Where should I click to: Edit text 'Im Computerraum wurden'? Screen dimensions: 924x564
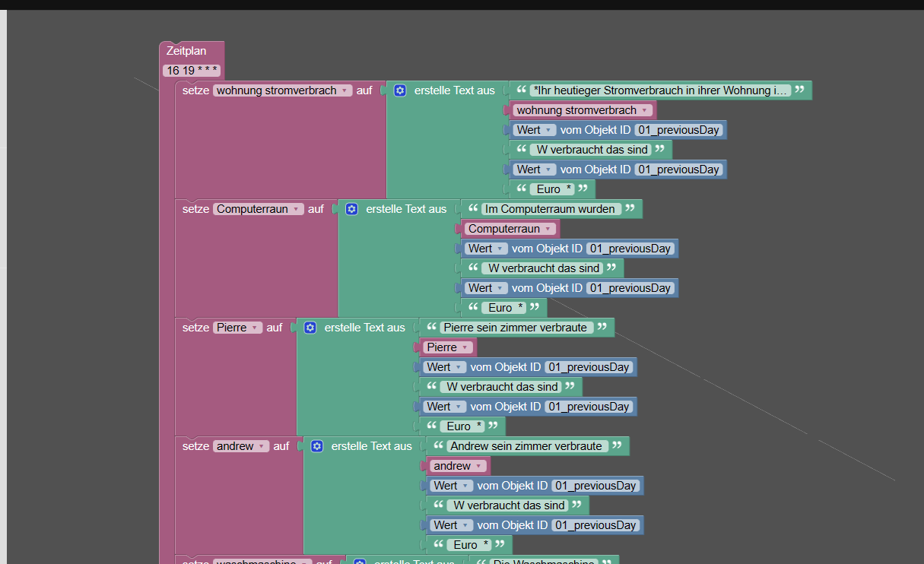click(551, 209)
